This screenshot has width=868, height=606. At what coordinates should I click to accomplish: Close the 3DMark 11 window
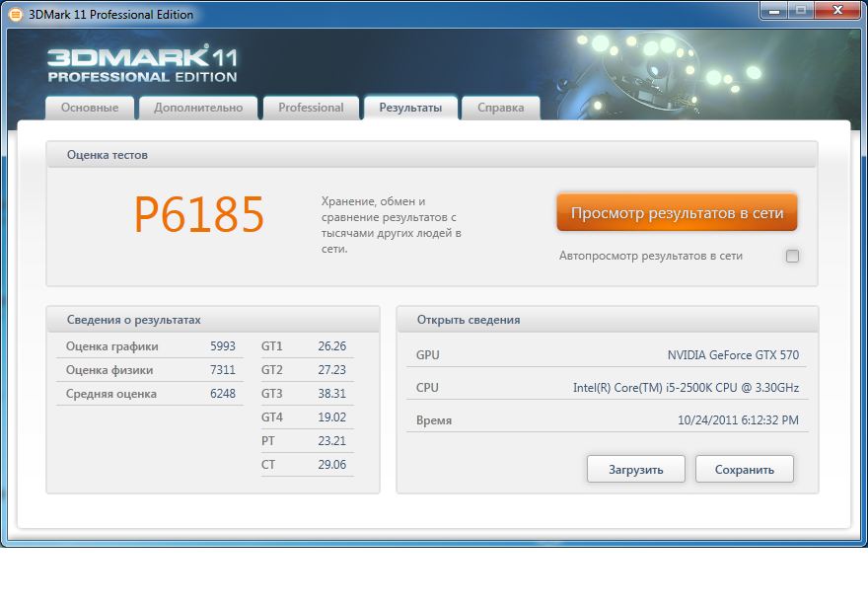tap(837, 11)
